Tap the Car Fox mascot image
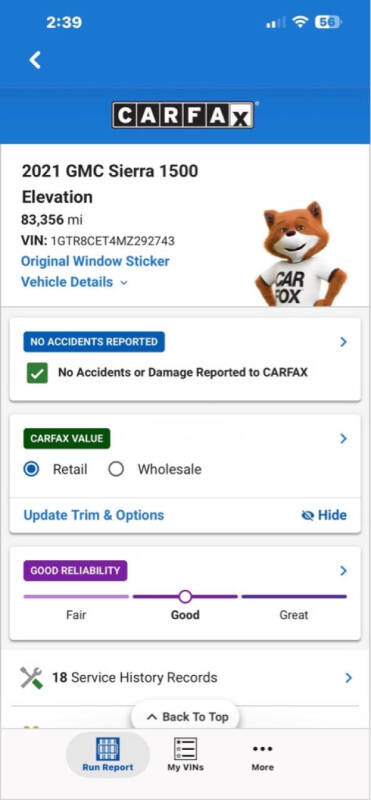The width and height of the screenshot is (371, 800). click(300, 254)
